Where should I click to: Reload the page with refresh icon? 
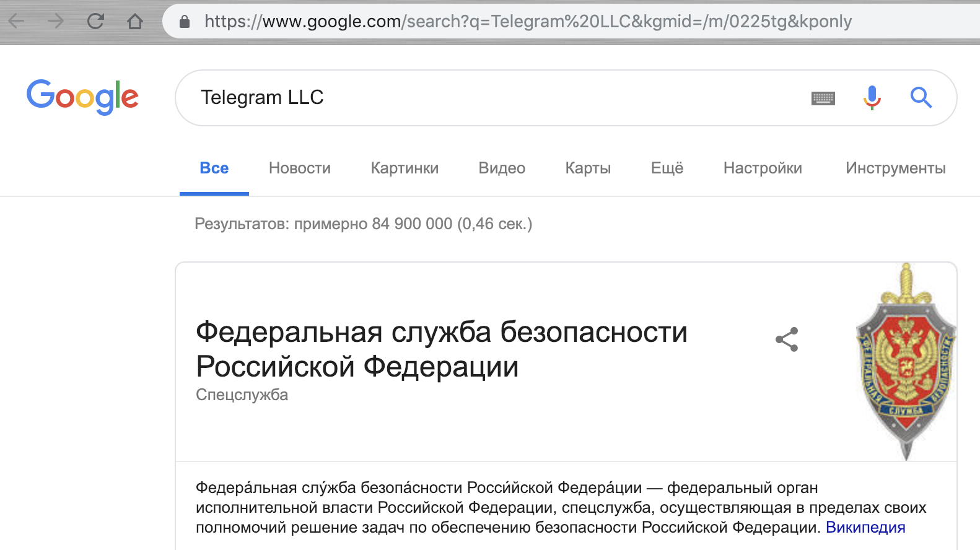pos(95,22)
